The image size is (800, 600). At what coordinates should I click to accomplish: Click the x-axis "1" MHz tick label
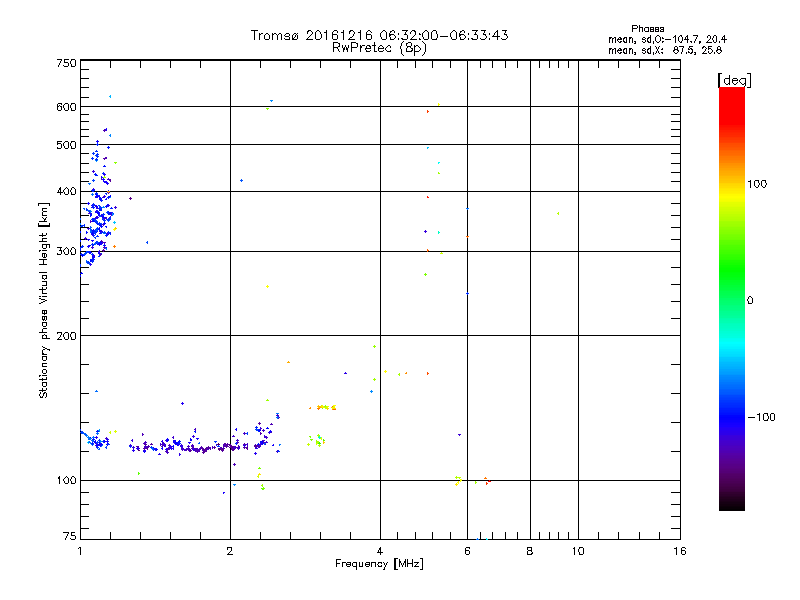coord(80,551)
